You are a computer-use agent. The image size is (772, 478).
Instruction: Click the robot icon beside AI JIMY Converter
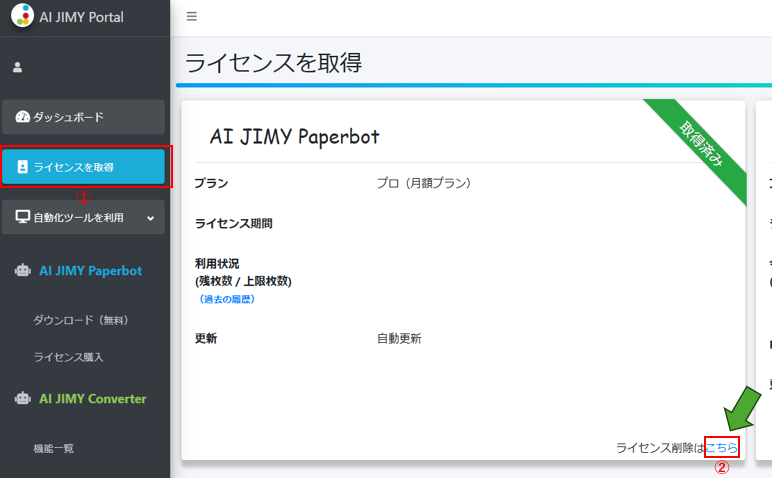click(x=23, y=398)
